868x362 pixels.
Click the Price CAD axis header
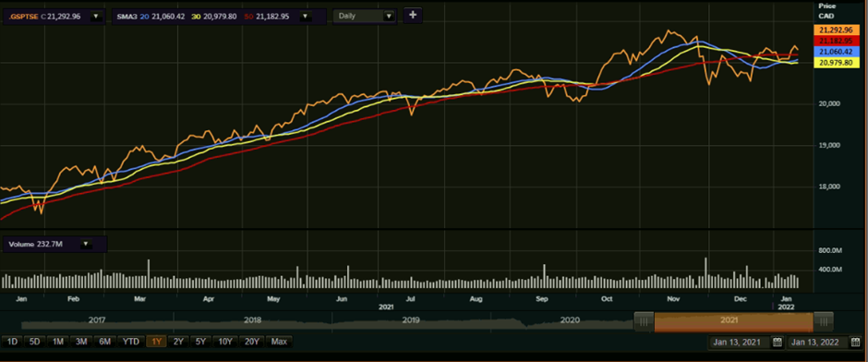tap(826, 10)
